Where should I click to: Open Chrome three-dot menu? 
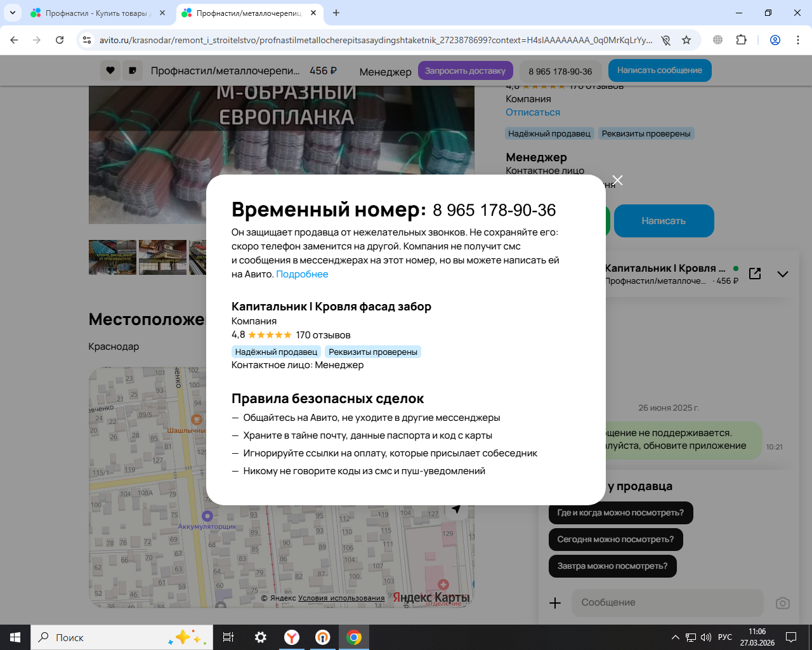click(797, 40)
